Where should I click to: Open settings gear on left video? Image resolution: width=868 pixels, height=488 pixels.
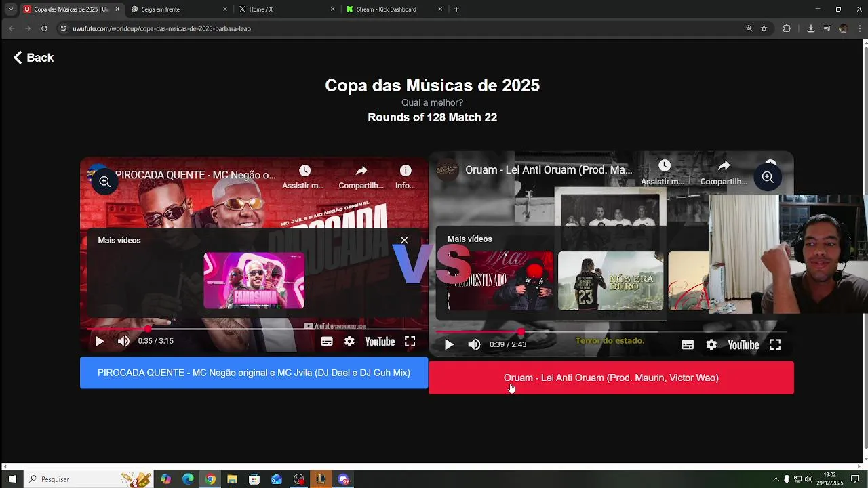(x=349, y=342)
